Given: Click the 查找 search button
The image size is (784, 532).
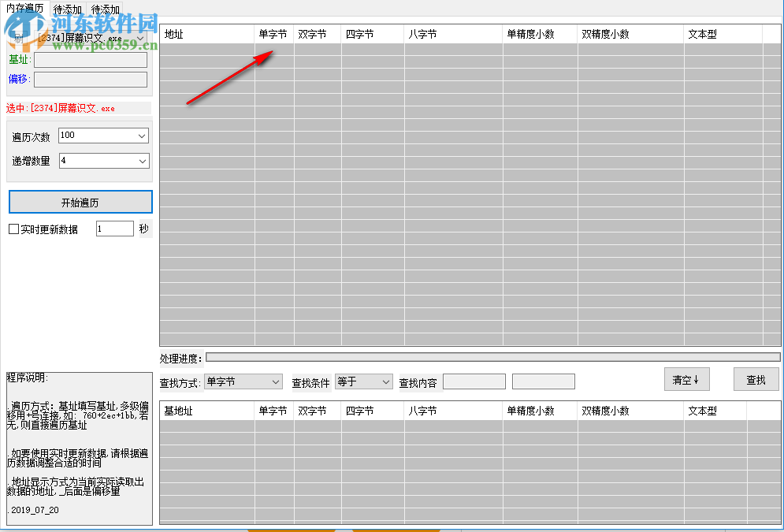Looking at the screenshot, I should click(x=755, y=379).
